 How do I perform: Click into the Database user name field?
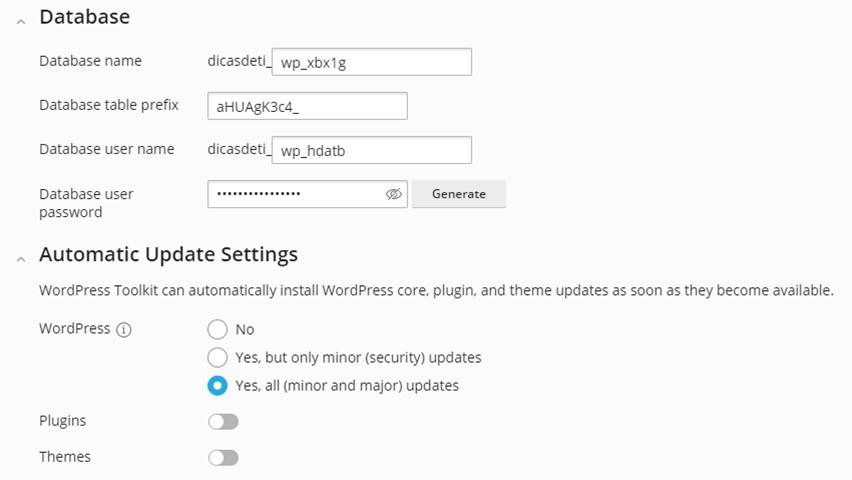point(370,150)
